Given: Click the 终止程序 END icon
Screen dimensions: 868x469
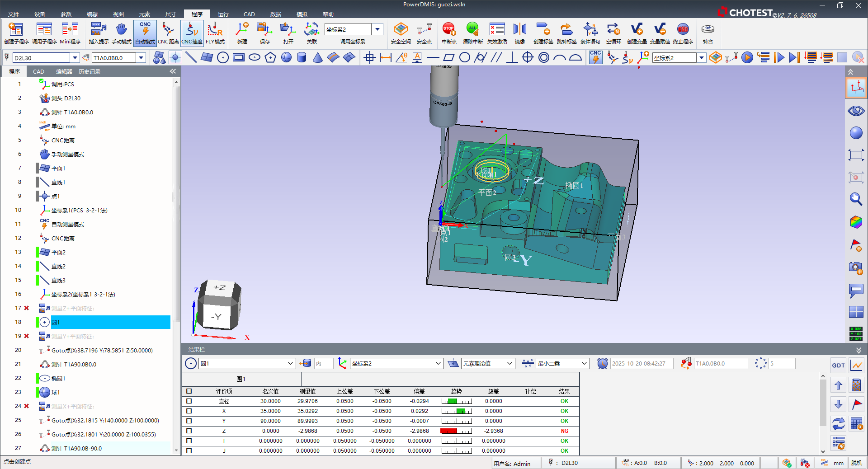Looking at the screenshot, I should [x=683, y=33].
